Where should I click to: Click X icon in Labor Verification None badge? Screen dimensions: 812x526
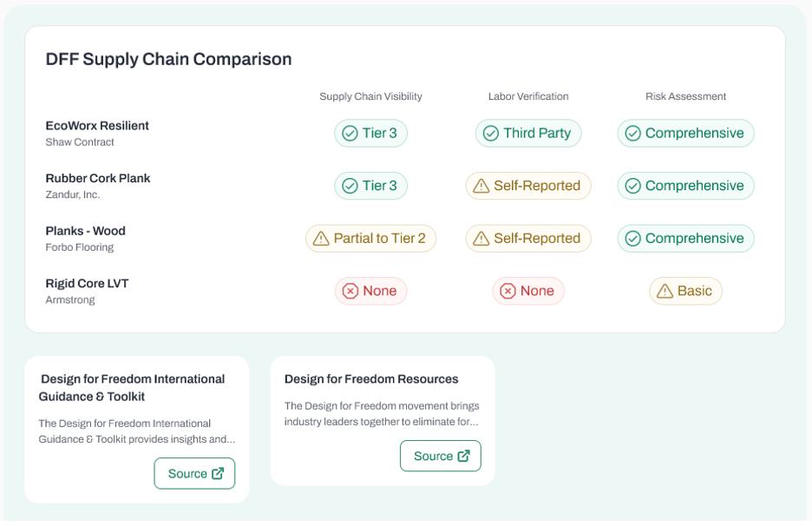tap(508, 291)
